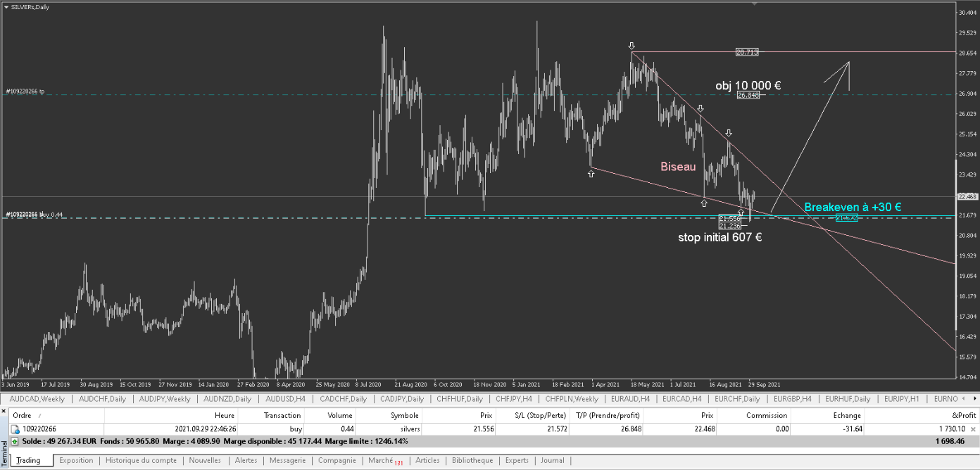Go to the AUDUSD,H4 chart tab
The height and width of the screenshot is (470, 980).
[284, 399]
